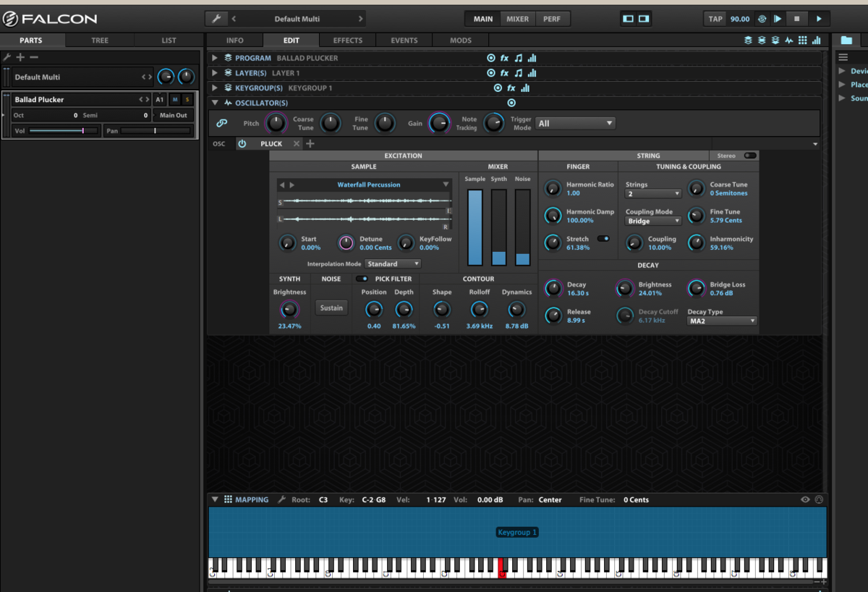The width and height of the screenshot is (868, 592).
Task: Click the Layer row's music note icon
Action: pyautogui.click(x=518, y=73)
